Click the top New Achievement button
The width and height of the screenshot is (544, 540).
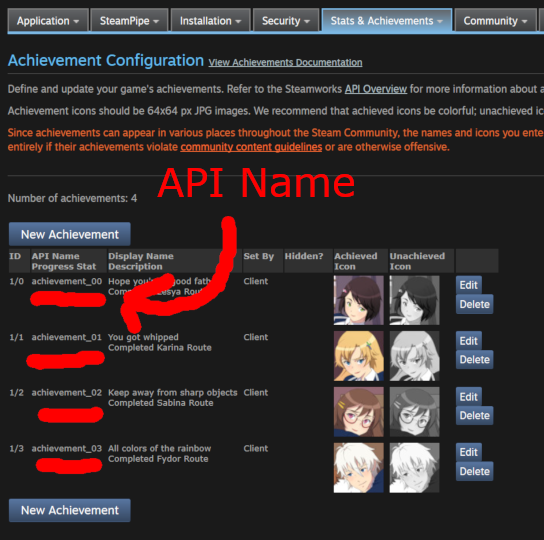[x=70, y=234]
